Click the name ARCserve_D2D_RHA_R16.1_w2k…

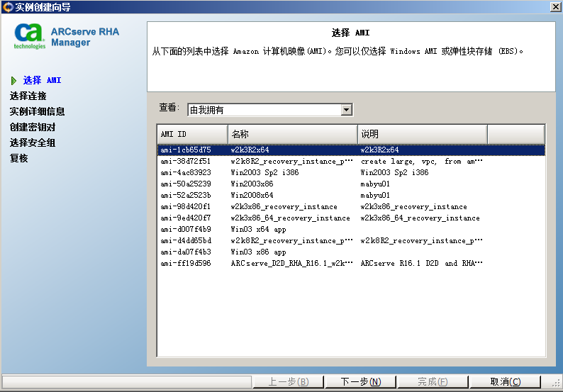point(291,263)
